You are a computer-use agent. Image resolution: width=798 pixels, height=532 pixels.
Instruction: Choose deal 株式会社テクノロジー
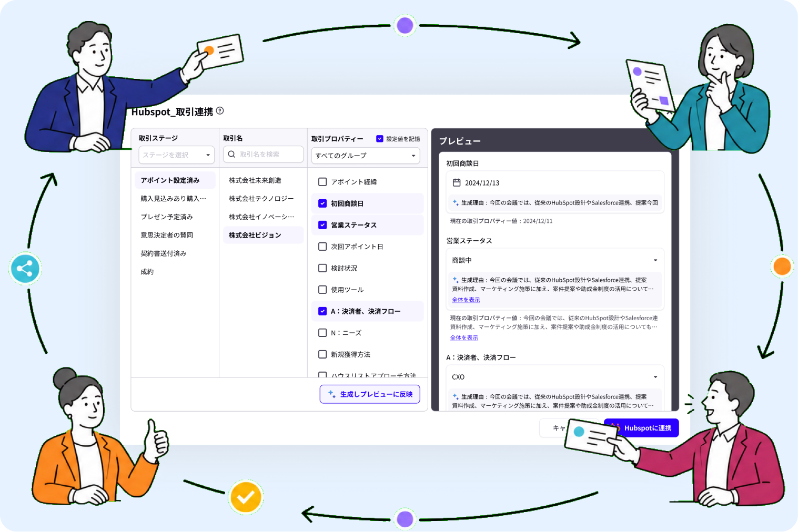click(x=263, y=199)
